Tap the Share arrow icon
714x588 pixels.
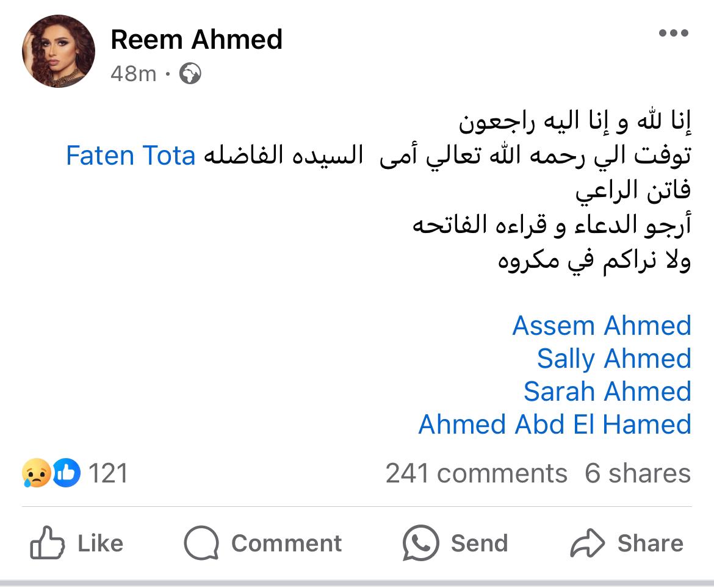point(587,543)
